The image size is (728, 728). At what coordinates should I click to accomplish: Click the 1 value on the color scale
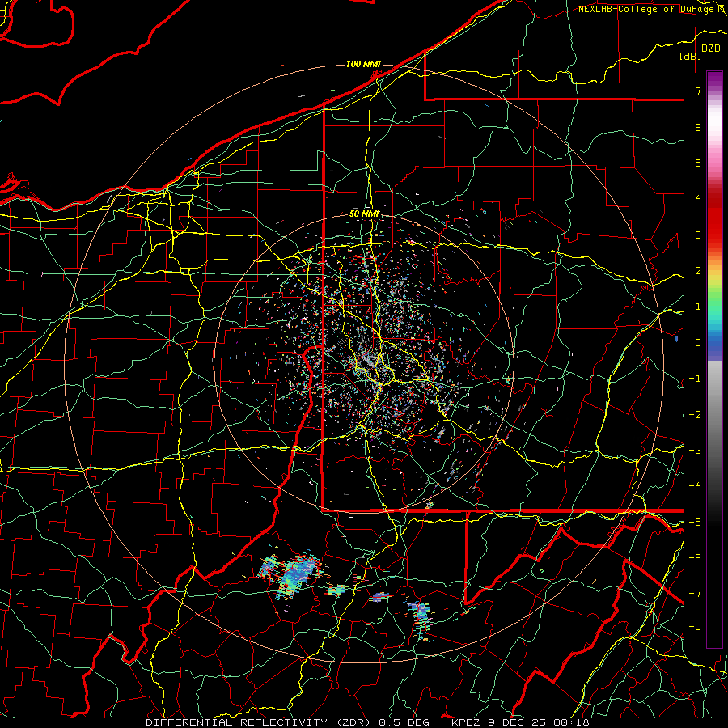tap(698, 307)
